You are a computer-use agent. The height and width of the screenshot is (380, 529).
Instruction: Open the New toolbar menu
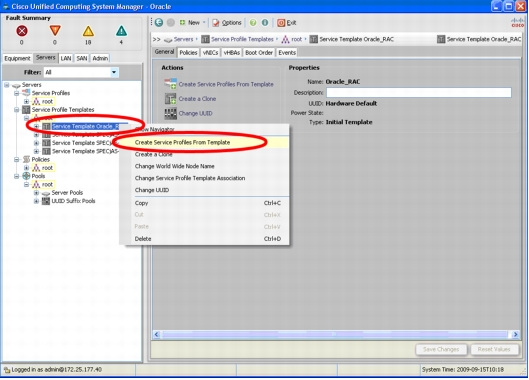(192, 23)
